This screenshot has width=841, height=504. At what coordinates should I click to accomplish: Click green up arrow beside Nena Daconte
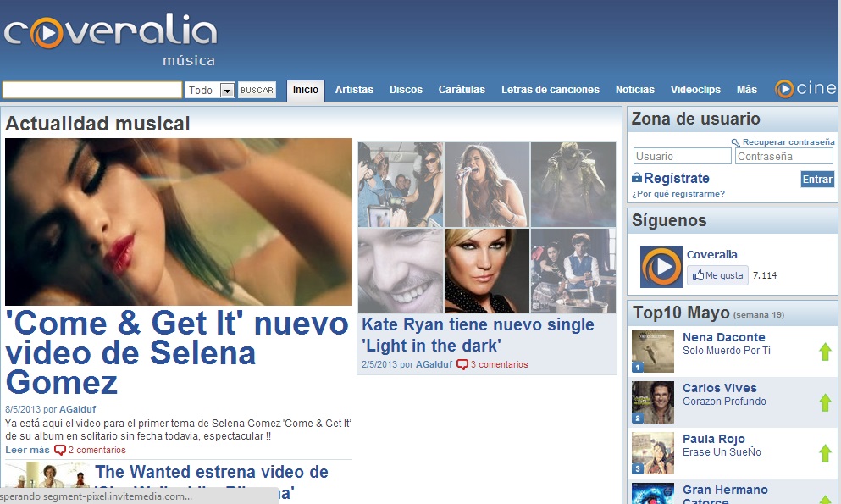[x=825, y=352]
